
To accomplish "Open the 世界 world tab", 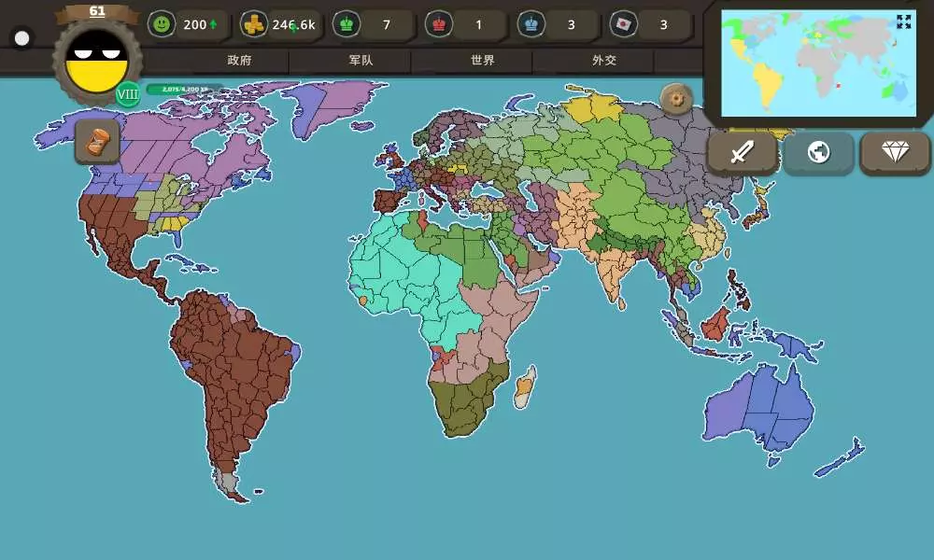I will pos(483,61).
